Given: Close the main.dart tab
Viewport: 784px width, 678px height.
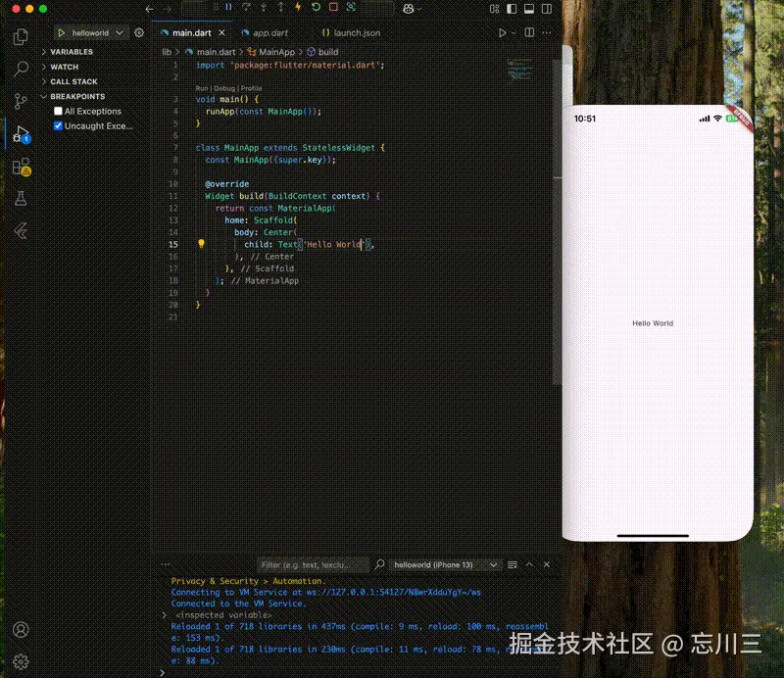Looking at the screenshot, I should coord(221,32).
